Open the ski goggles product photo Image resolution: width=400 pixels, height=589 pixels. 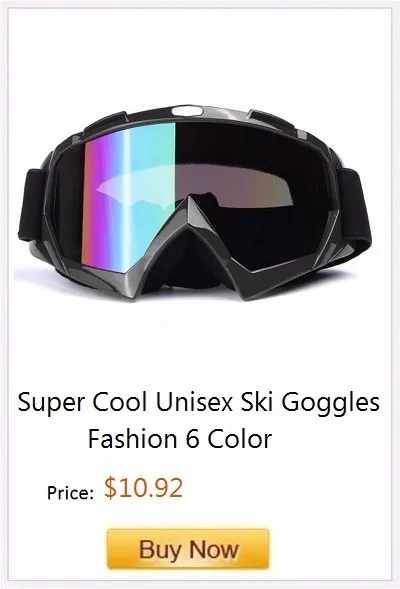point(194,203)
